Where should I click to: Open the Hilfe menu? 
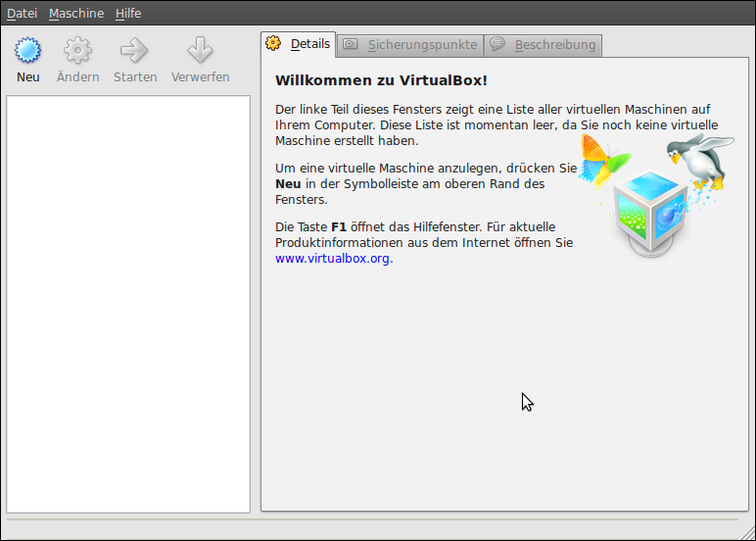pos(128,14)
